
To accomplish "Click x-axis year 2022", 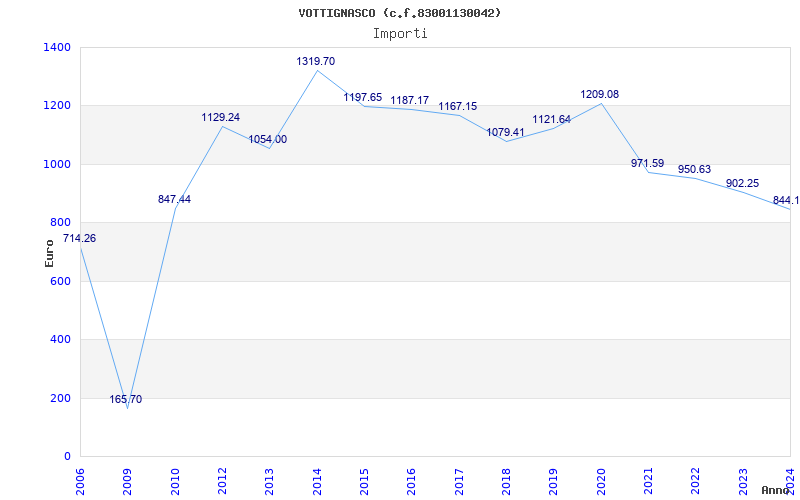I will click(x=696, y=481).
